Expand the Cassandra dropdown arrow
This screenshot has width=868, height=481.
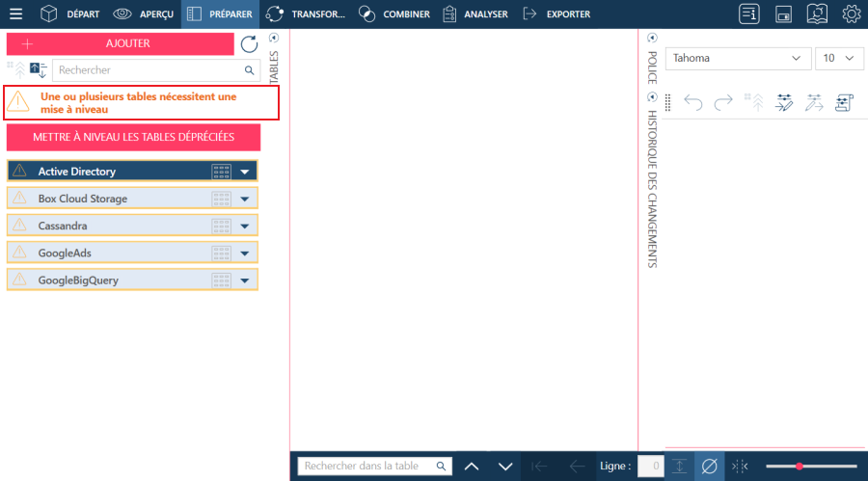(245, 226)
